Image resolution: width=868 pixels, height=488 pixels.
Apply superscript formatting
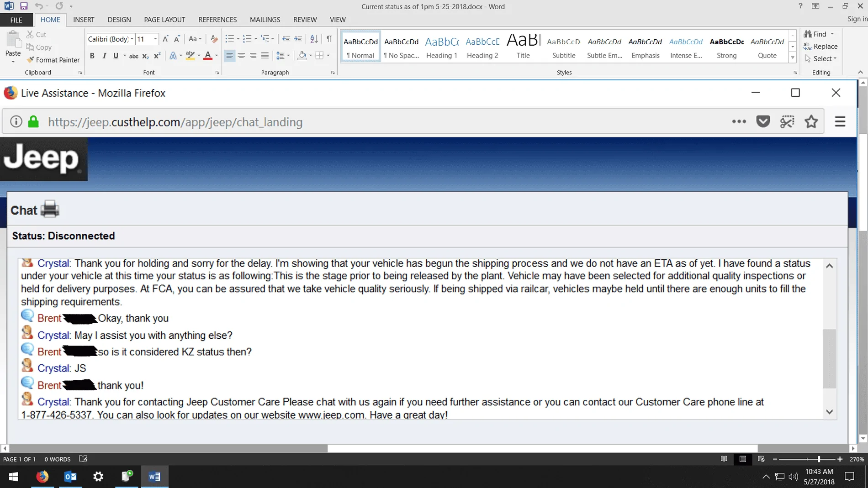(157, 56)
